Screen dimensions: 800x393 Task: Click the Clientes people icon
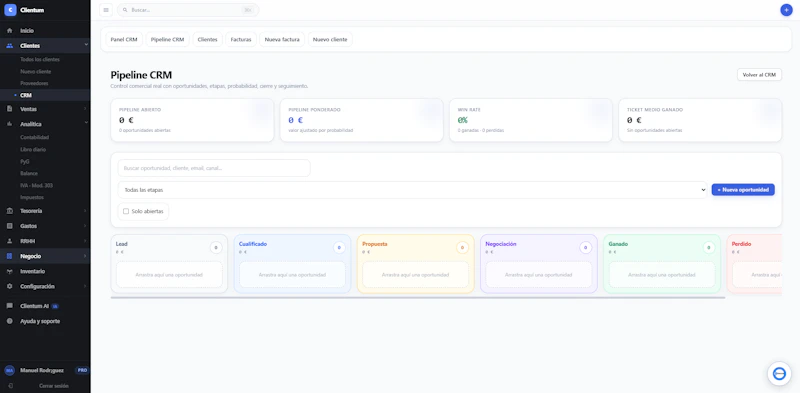tap(10, 46)
